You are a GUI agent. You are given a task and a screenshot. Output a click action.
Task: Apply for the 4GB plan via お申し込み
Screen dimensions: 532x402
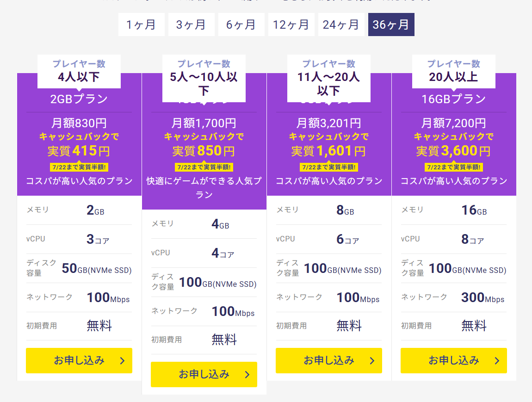pos(204,374)
